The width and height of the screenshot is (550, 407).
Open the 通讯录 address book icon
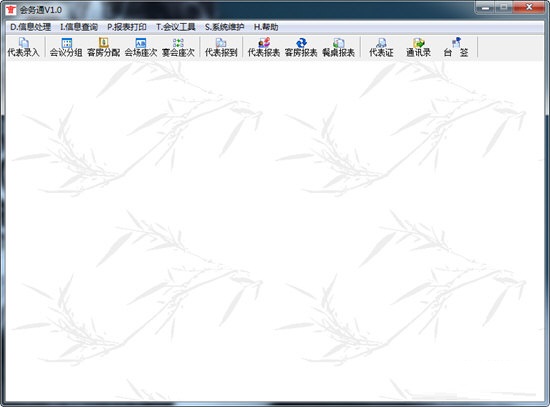(x=418, y=47)
